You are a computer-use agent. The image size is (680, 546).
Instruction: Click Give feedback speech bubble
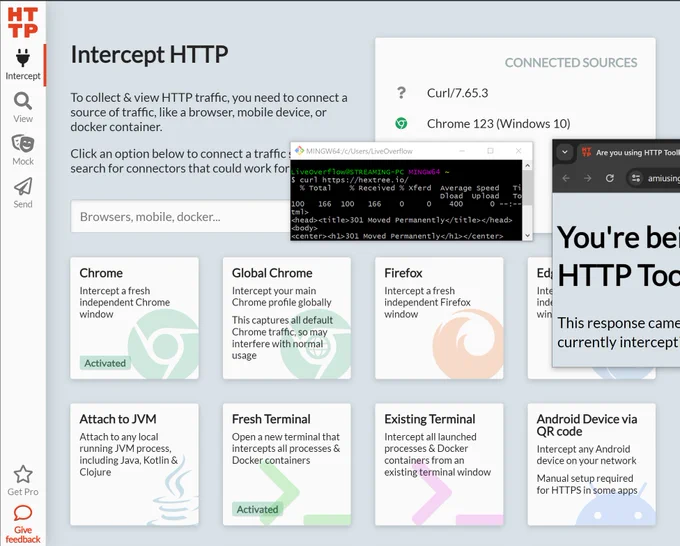[23, 513]
